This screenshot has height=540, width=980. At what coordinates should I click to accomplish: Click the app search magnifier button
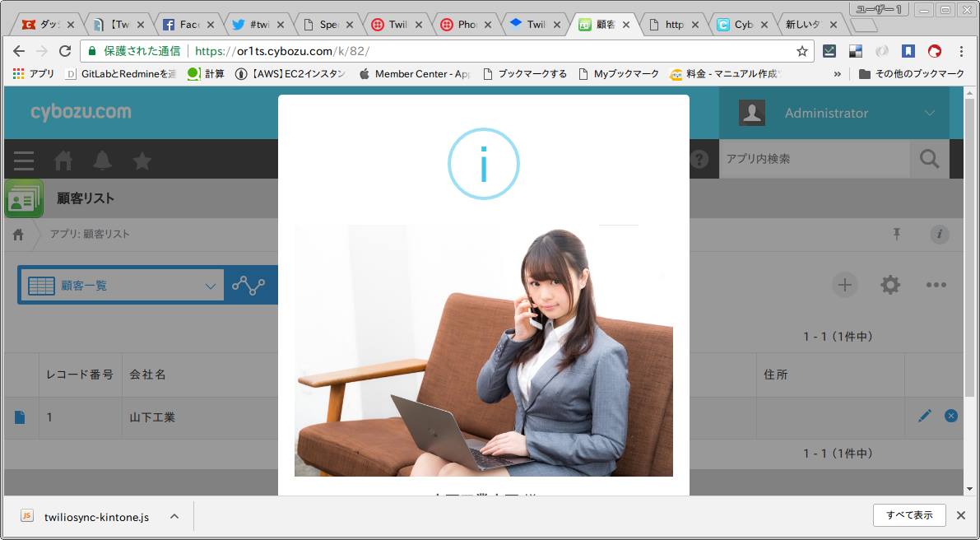pos(929,160)
